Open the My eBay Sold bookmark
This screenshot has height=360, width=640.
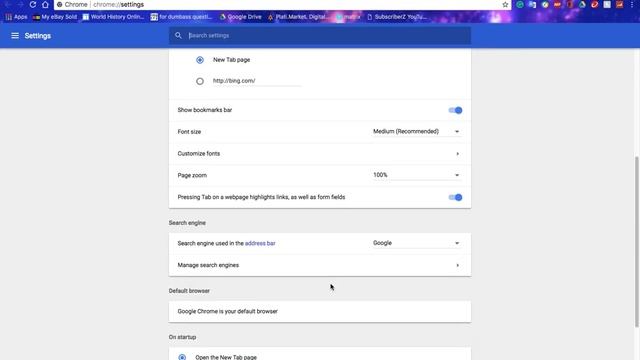pyautogui.click(x=55, y=17)
